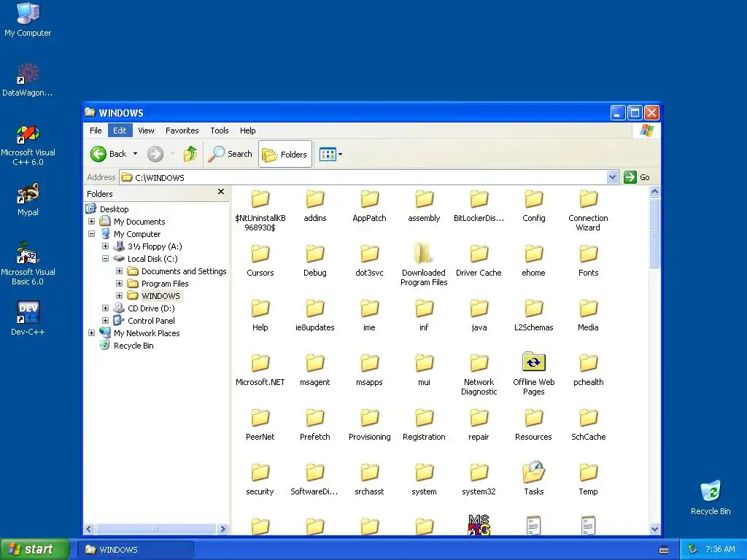Click the taskbar clock showing 7:36 AM

click(720, 549)
